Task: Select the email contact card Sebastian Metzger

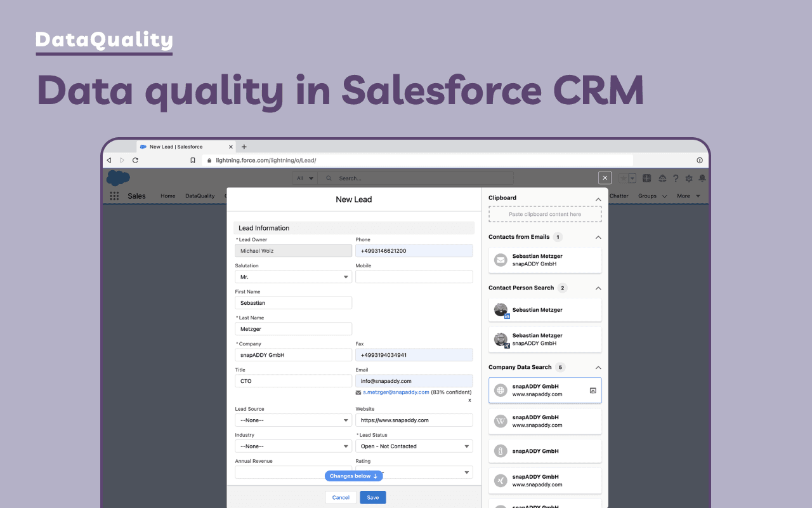Action: pyautogui.click(x=545, y=260)
